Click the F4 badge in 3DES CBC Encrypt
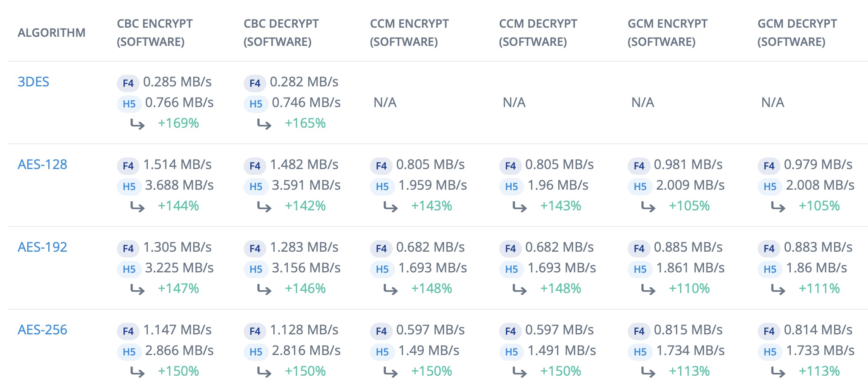 [x=128, y=83]
